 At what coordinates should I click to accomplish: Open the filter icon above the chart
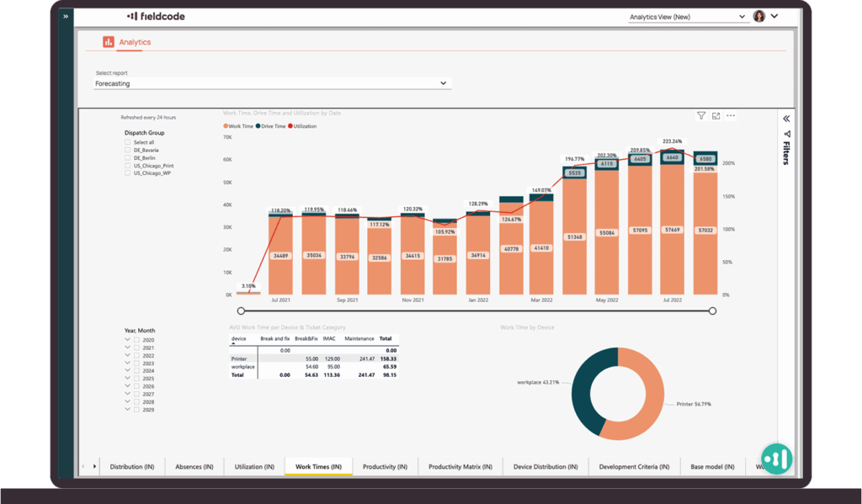(700, 116)
